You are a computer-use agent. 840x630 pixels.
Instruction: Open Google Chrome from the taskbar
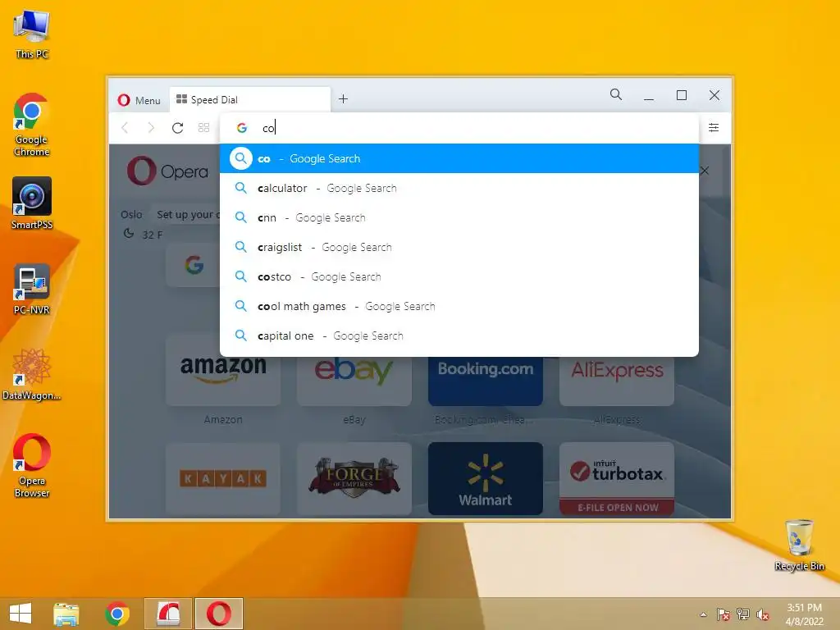(x=117, y=614)
